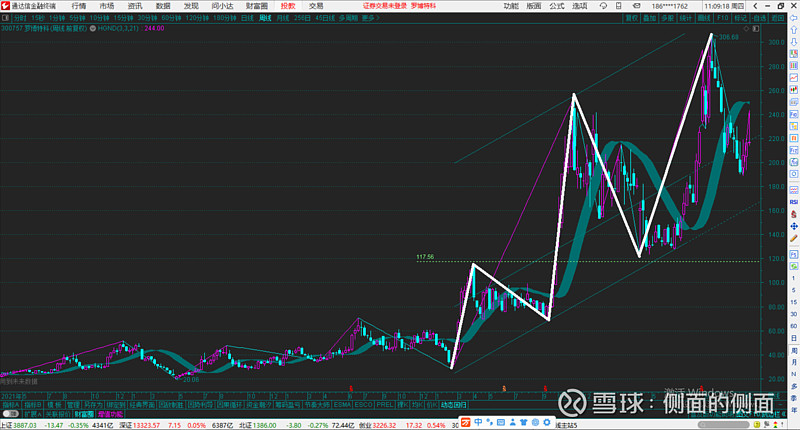Select the ESMA indicator tab
This screenshot has height=430, width=800.
342,404
